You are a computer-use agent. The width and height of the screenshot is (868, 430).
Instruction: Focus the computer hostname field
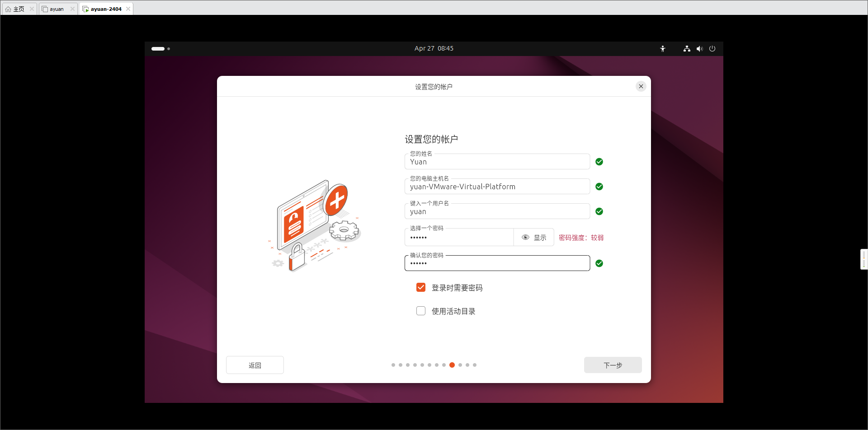[x=497, y=187]
